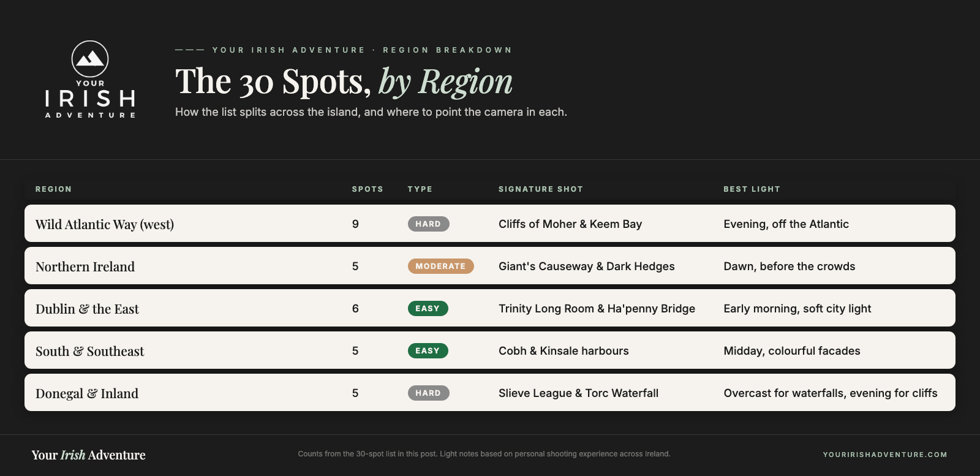
Task: Select the South & Southeast region name
Action: (x=90, y=351)
